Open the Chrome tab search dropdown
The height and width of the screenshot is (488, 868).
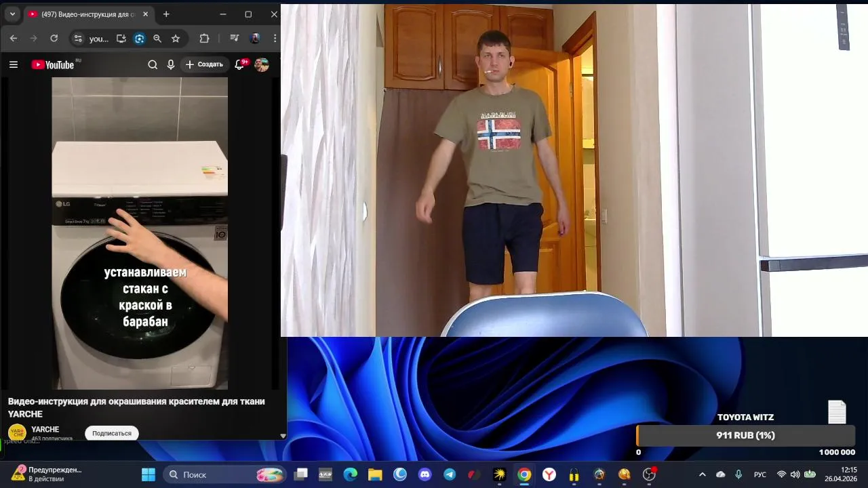click(x=12, y=14)
